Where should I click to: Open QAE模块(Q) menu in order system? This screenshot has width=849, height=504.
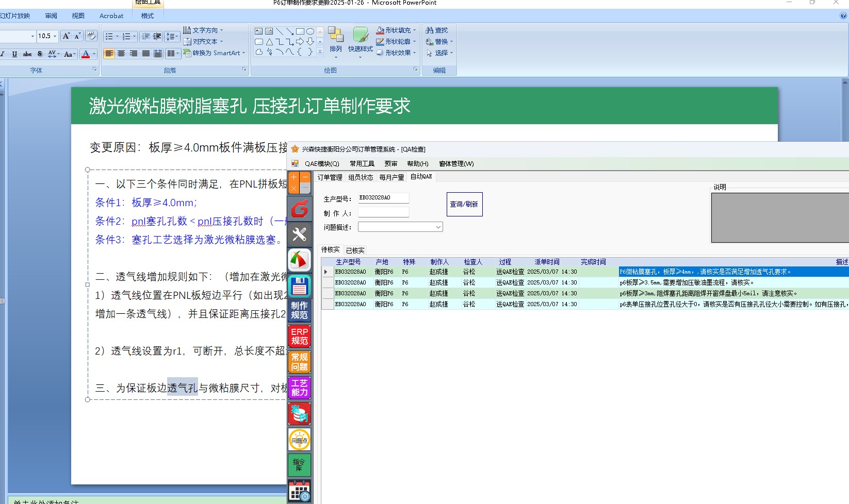click(x=322, y=164)
